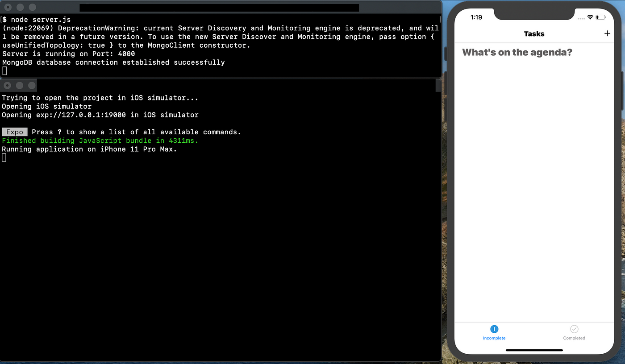This screenshot has width=625, height=364.
Task: Click the Tasks header title
Action: click(x=534, y=34)
